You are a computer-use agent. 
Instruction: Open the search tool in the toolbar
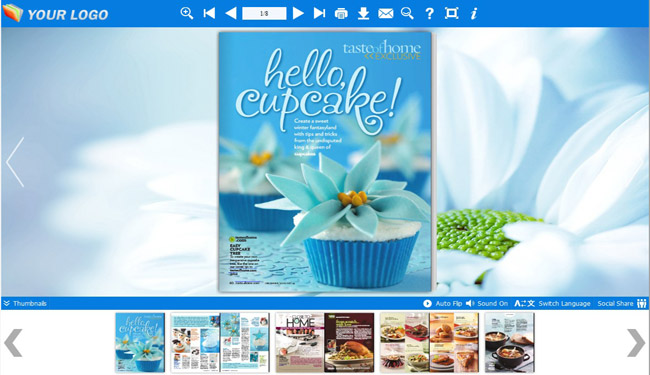(x=407, y=13)
